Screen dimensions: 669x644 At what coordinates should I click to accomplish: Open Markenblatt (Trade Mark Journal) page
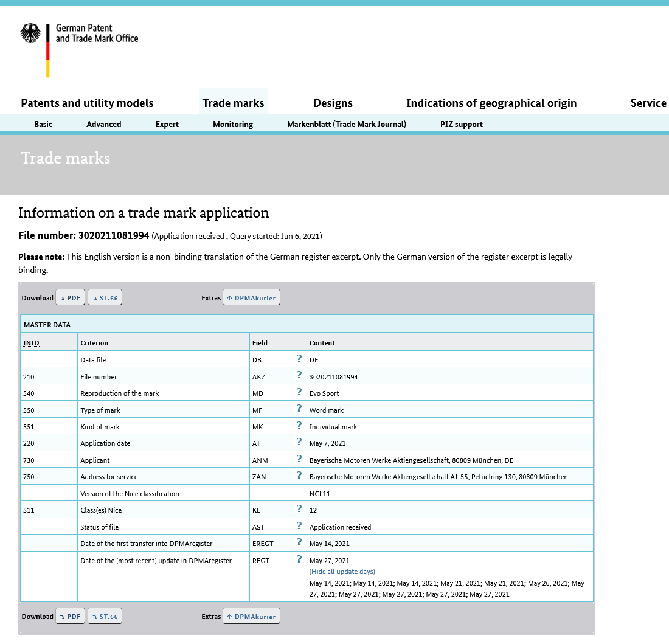[x=347, y=124]
